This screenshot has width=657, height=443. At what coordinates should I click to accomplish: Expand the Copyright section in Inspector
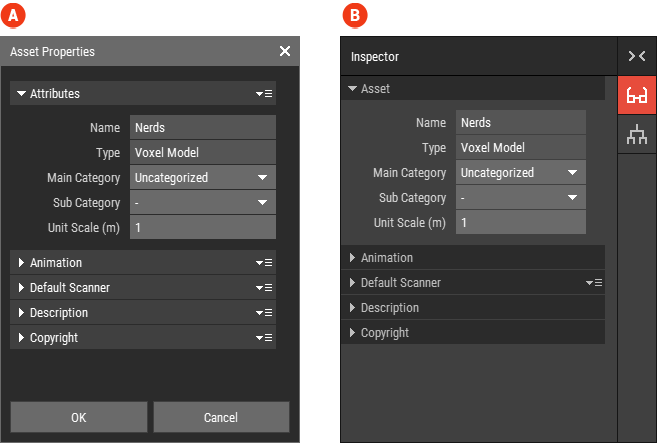click(352, 333)
